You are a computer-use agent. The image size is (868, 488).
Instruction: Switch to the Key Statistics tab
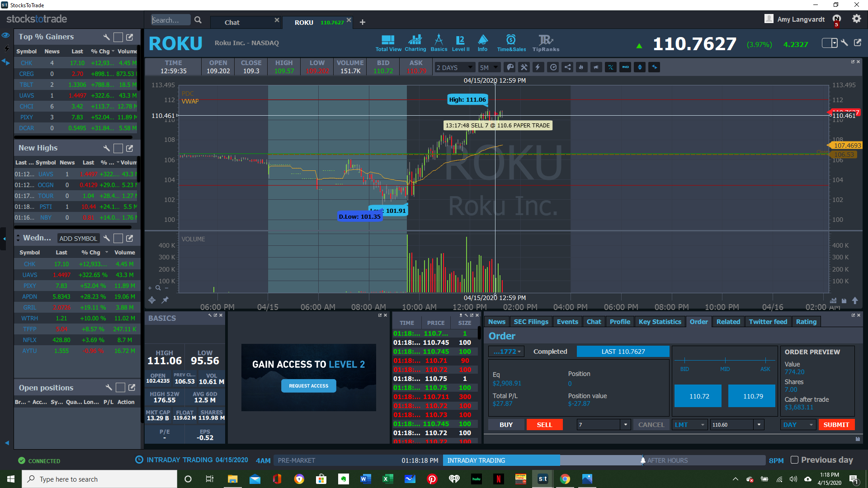(660, 322)
